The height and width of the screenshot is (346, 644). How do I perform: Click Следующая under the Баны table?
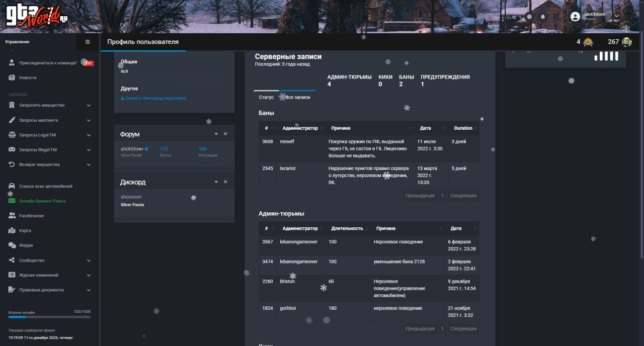point(463,196)
